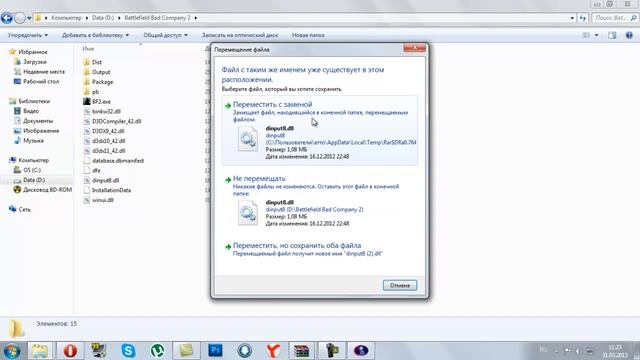Image resolution: width=640 pixels, height=360 pixels.
Task: Select 'Сеть' in navigation pane
Action: (24, 209)
